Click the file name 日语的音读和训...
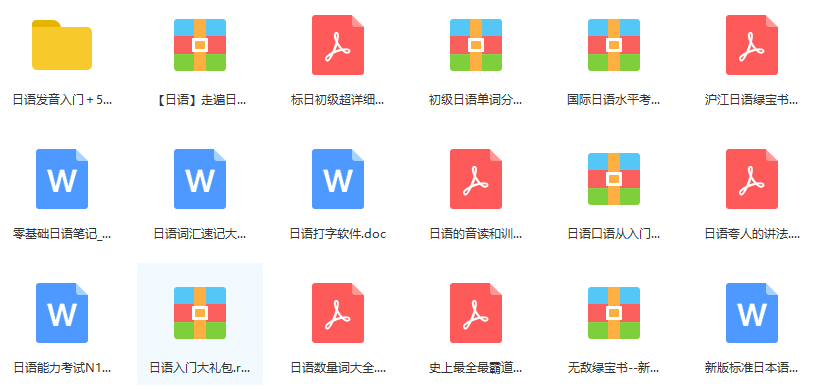 [x=476, y=233]
